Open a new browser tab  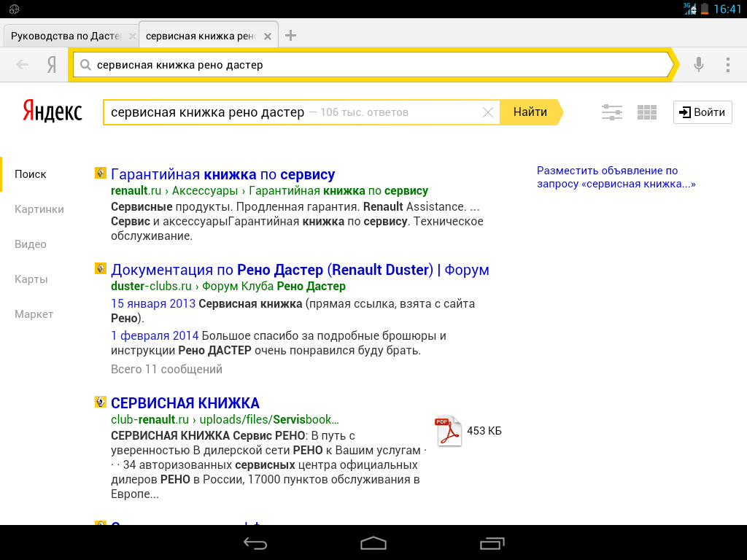pyautogui.click(x=290, y=35)
